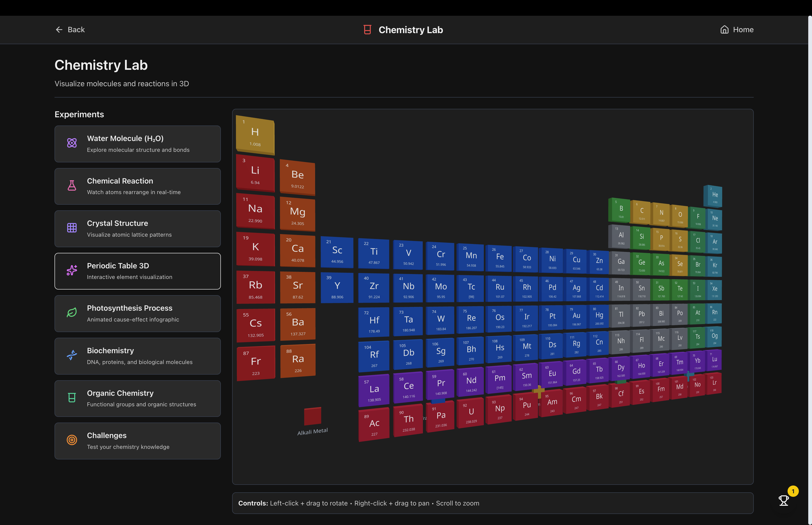Click the atom icon beside Water Molecule
The height and width of the screenshot is (525, 812).
coord(72,143)
